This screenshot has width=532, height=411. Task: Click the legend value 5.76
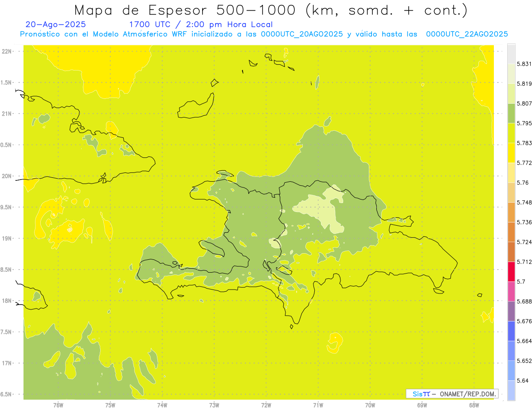522,183
